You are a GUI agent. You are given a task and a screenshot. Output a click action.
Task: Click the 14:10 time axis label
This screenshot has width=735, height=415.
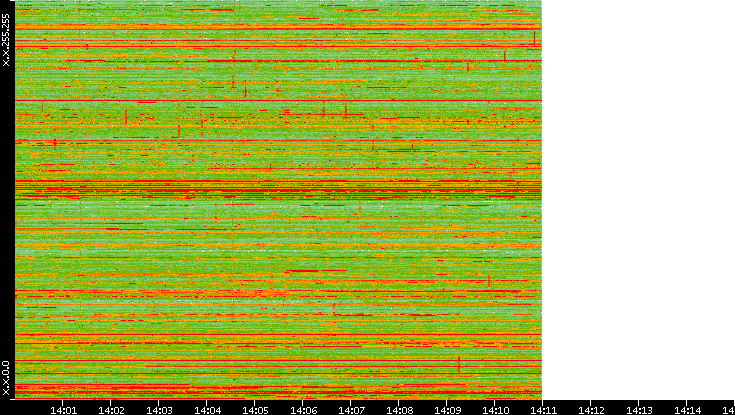point(495,410)
